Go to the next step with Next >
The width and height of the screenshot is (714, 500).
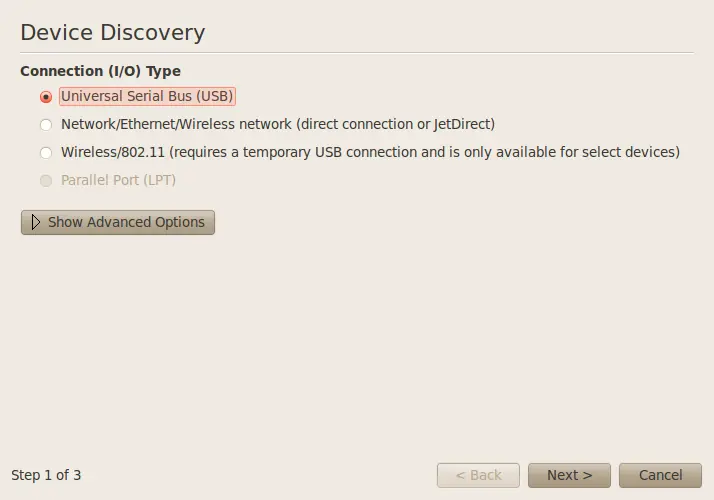point(569,475)
